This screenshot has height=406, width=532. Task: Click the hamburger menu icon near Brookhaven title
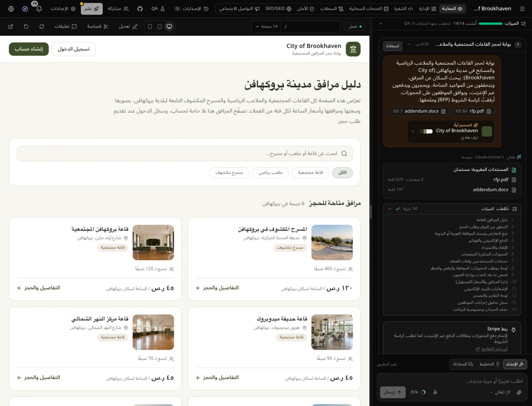522,9
